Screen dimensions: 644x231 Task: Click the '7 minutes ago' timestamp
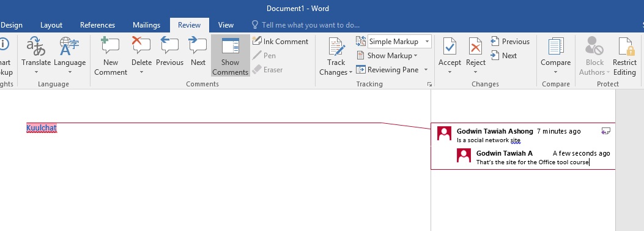(558, 131)
